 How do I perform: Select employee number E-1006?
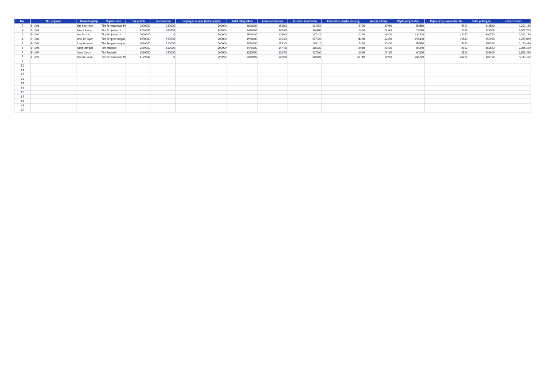coord(53,48)
